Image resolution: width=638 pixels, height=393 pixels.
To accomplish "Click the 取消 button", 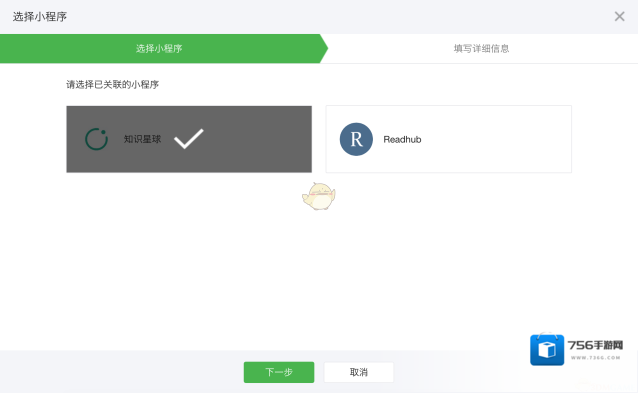I will 359,372.
